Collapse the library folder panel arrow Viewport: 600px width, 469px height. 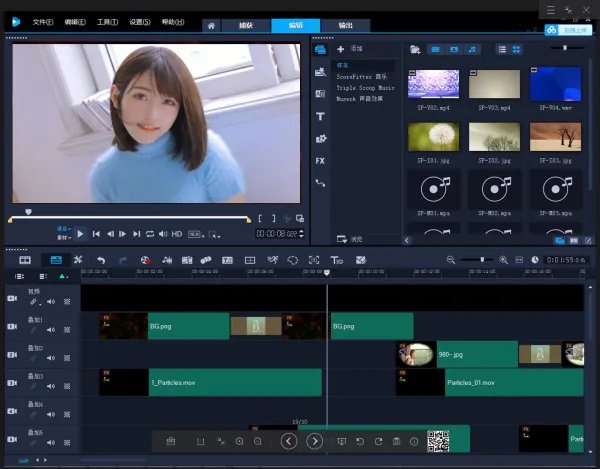point(406,240)
